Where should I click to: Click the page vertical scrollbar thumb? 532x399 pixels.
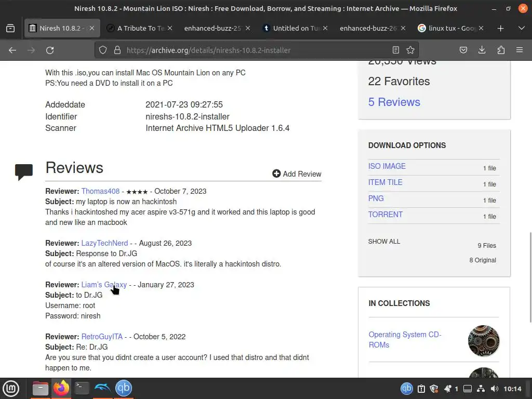[530, 277]
